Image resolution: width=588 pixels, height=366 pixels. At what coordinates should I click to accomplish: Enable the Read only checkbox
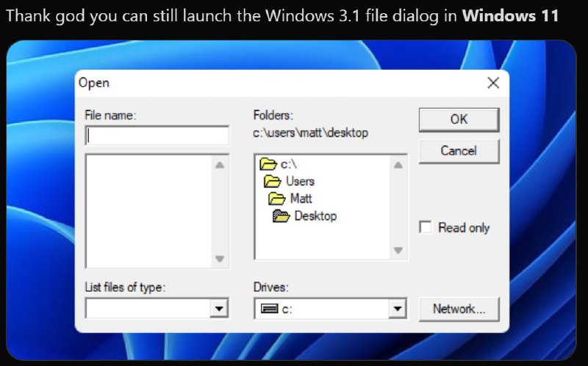pos(426,227)
